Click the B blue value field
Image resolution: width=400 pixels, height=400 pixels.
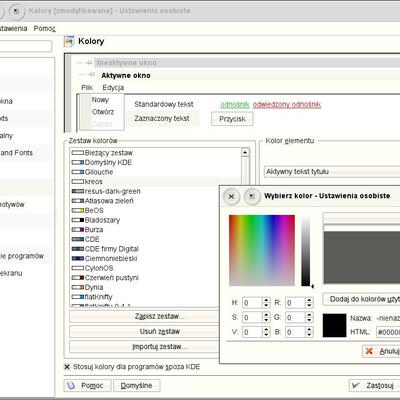point(296,332)
